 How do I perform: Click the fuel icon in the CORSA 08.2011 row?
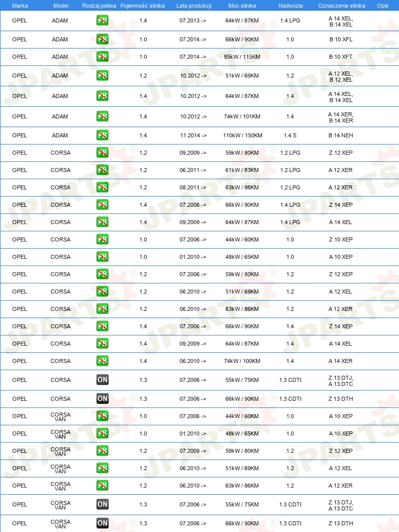(103, 187)
